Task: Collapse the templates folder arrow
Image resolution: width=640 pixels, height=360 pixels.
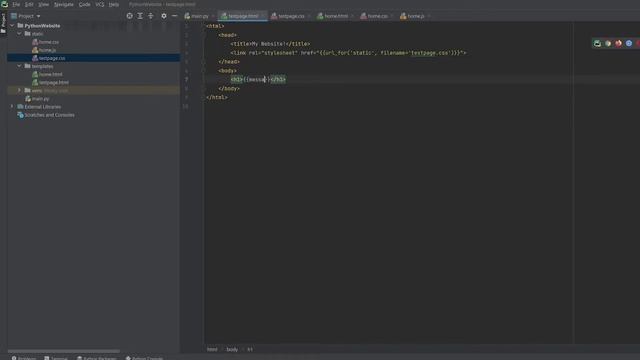Action: click(x=19, y=66)
